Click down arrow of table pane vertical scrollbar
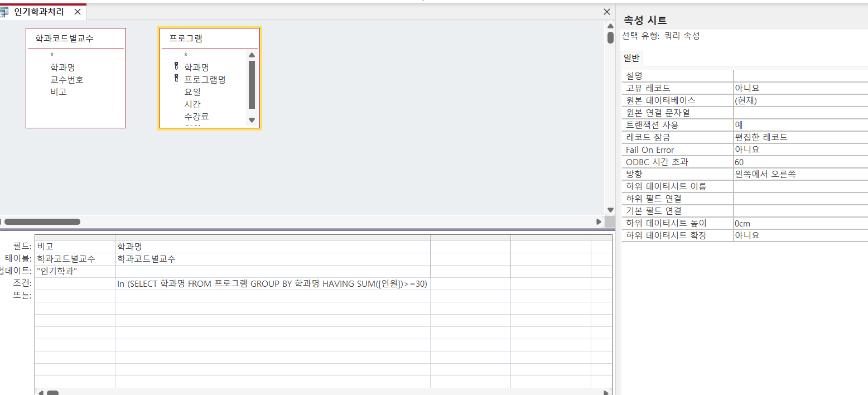Image resolution: width=868 pixels, height=395 pixels. point(610,210)
